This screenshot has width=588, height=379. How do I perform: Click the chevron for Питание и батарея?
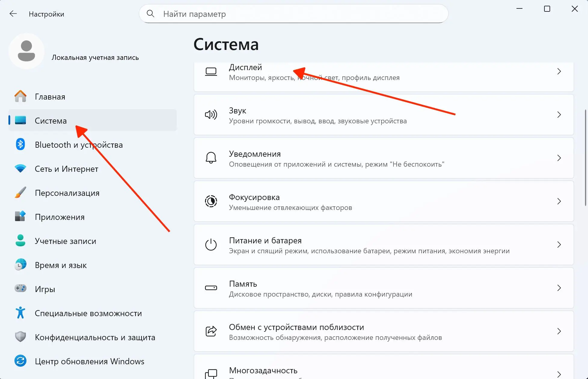pyautogui.click(x=559, y=245)
